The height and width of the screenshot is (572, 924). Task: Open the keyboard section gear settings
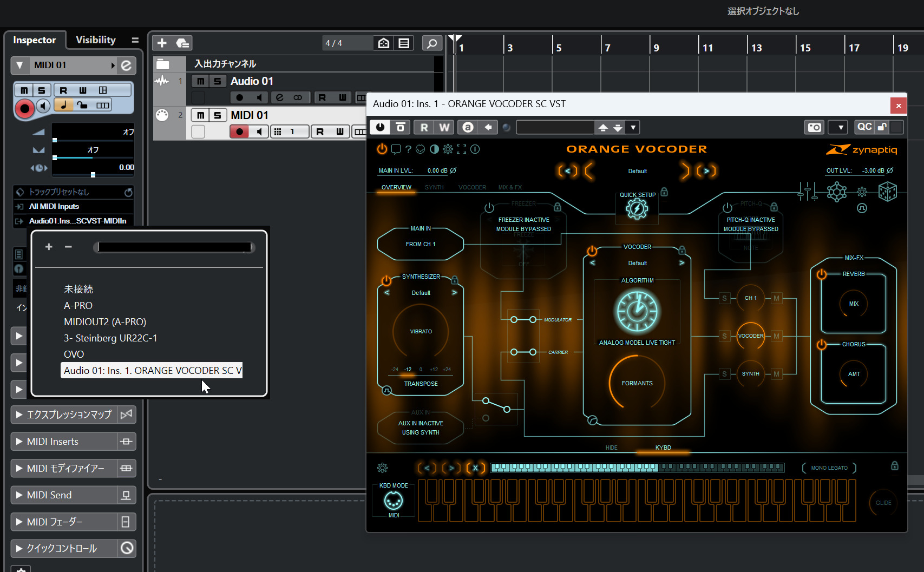click(382, 468)
